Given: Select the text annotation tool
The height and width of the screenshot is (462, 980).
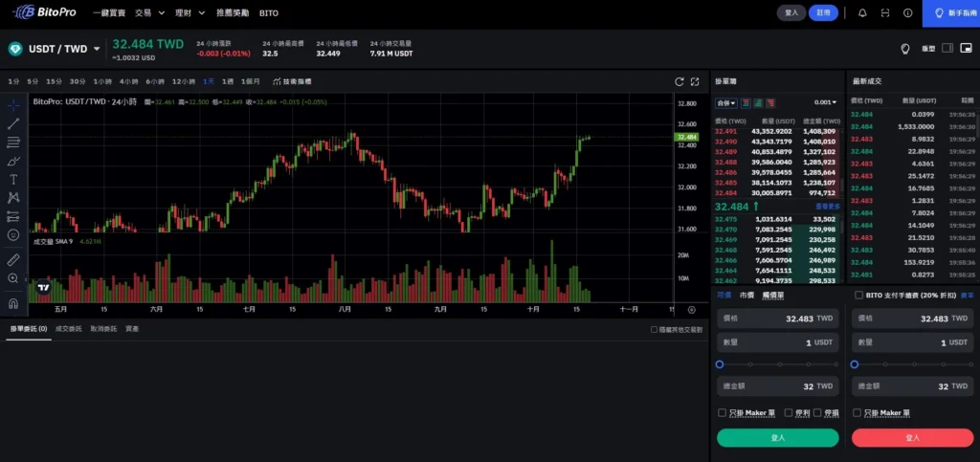Looking at the screenshot, I should [x=13, y=179].
